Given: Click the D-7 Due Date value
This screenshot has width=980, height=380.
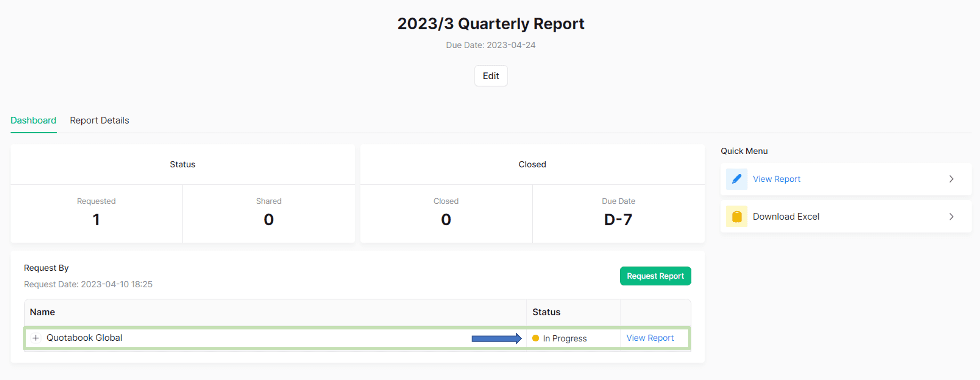Looking at the screenshot, I should tap(618, 219).
